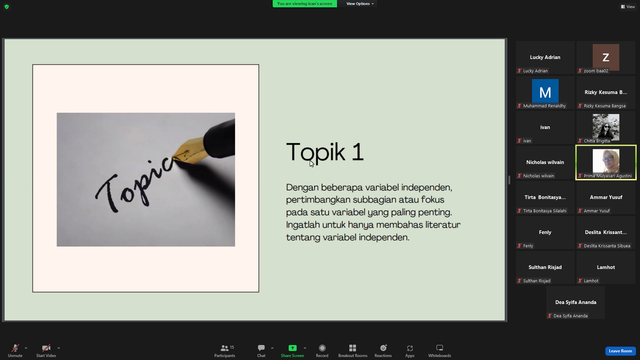Select Fenly's participant tile
The width and height of the screenshot is (640, 360).
545,233
